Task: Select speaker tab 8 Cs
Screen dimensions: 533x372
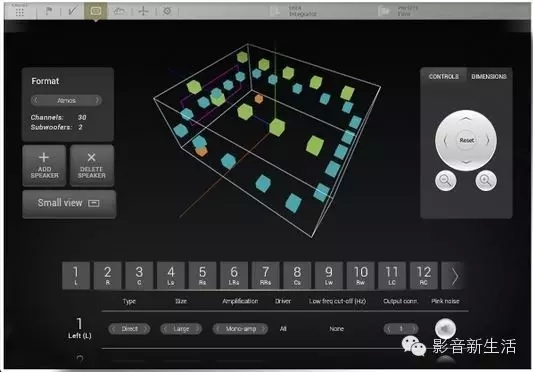Action: click(x=297, y=275)
